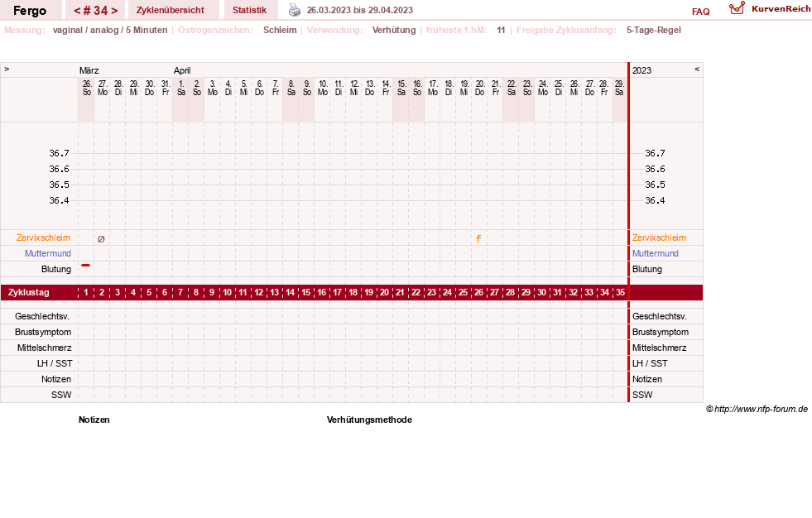
Task: Select cycle day 1 in Zyklustag row
Action: point(86,292)
